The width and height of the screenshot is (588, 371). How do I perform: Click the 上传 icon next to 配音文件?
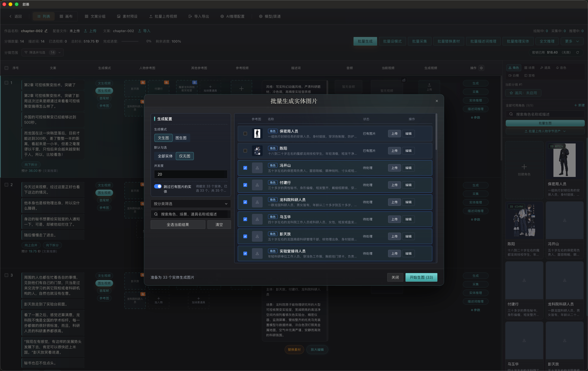point(85,31)
